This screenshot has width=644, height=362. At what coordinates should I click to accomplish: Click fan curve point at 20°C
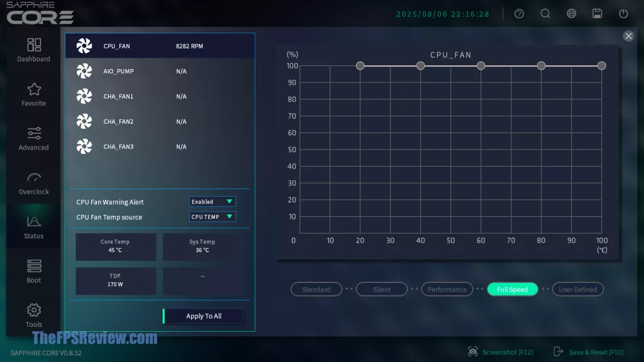(360, 65)
